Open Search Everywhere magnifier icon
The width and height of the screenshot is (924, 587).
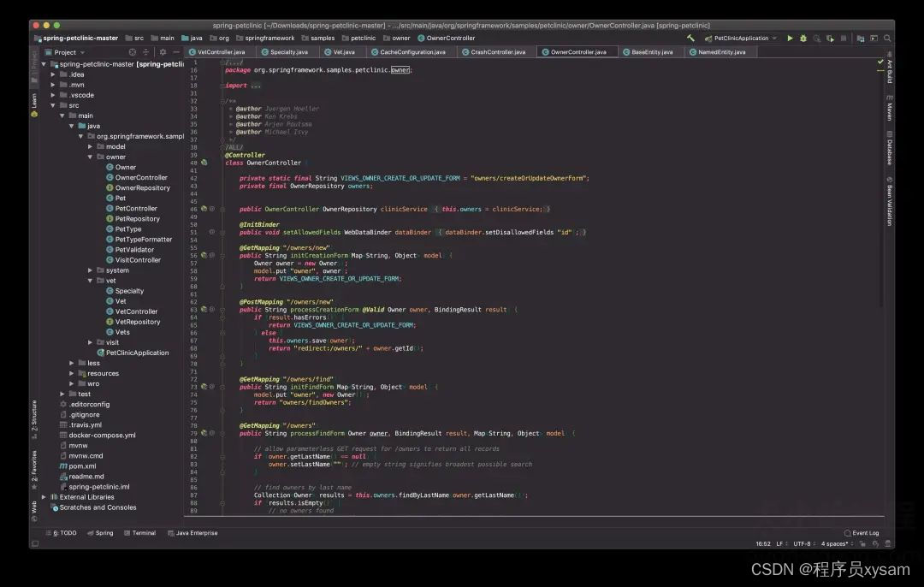click(x=887, y=39)
